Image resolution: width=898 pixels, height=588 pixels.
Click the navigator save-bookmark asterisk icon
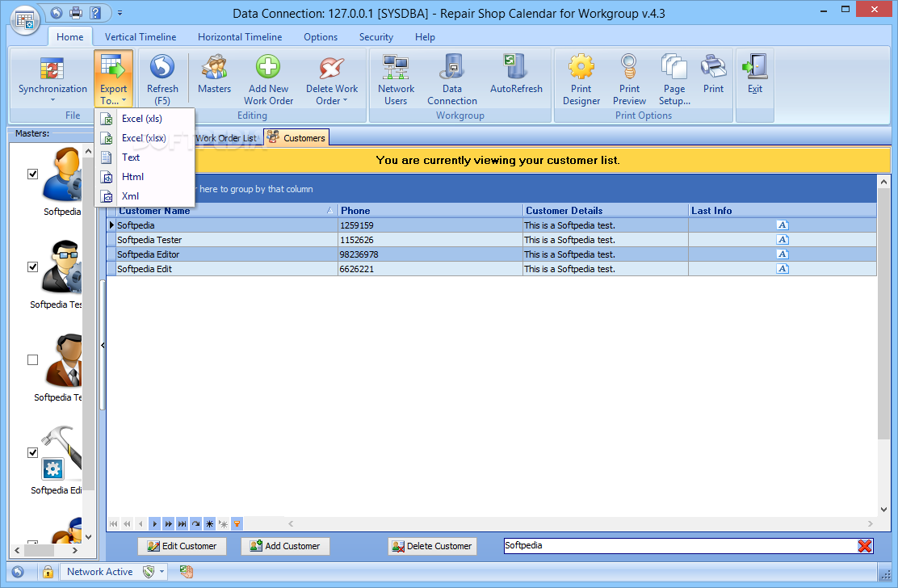(210, 524)
